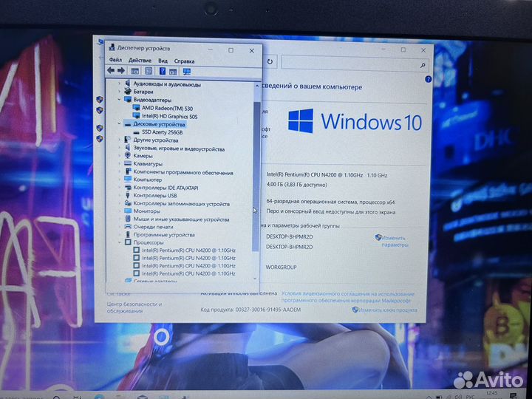The image size is (532, 399).
Task: Expand the Клавиатуры node arrow
Action: coord(119,163)
